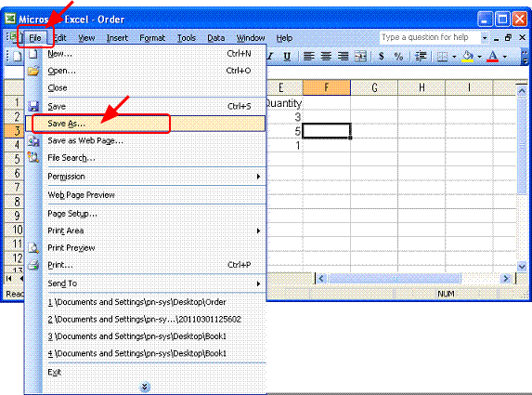Open the Help menu
532x395 pixels.
point(284,38)
